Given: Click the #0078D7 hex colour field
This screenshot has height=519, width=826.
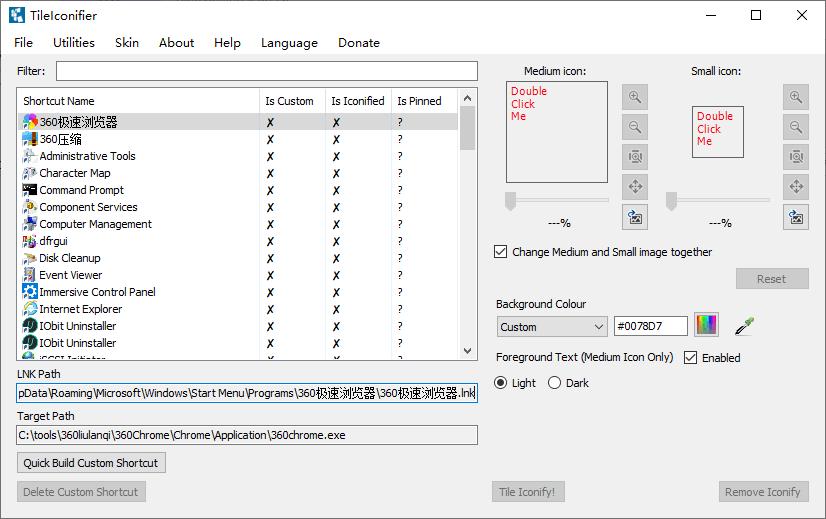Looking at the screenshot, I should (651, 326).
